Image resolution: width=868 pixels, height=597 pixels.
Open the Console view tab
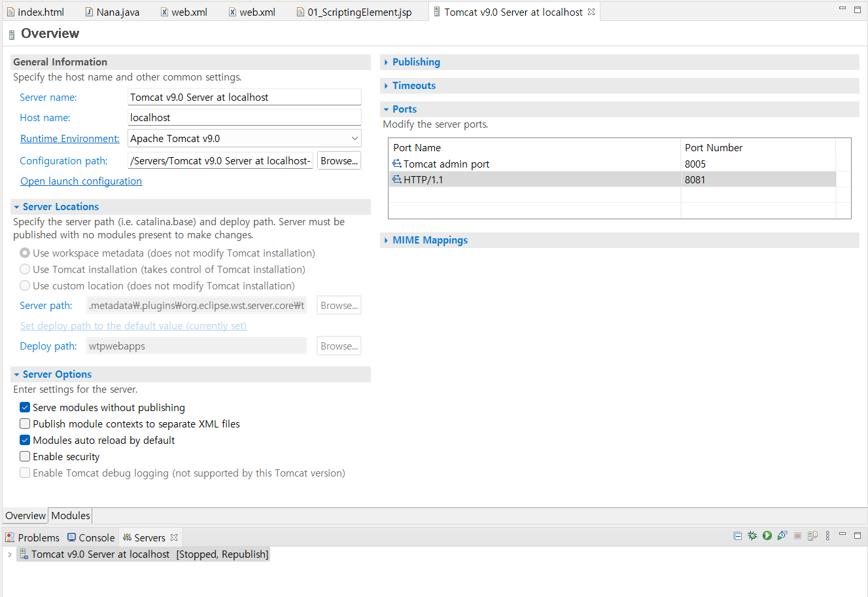[x=91, y=537]
